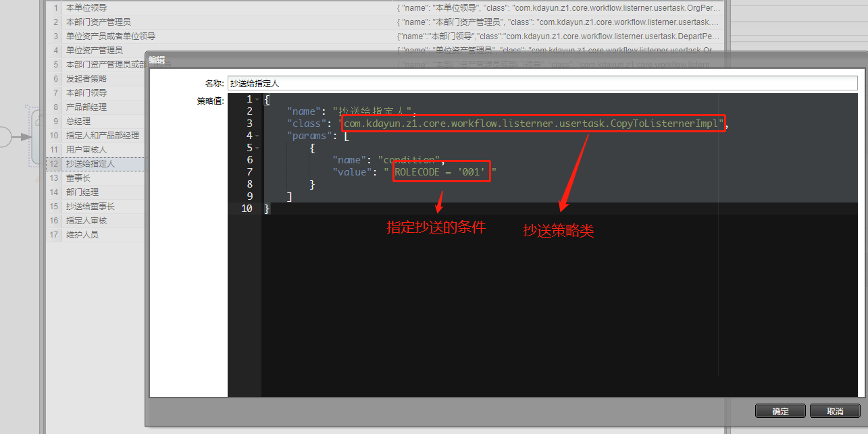Select the 本单位领导 row in list
The height and width of the screenshot is (434, 868).
387,7
